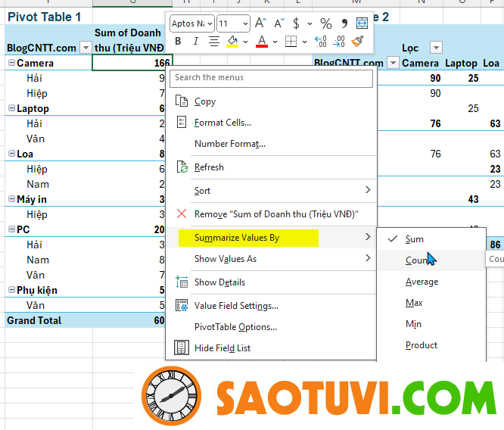
Task: Open the Aptos font name dropdown
Action: 192,23
